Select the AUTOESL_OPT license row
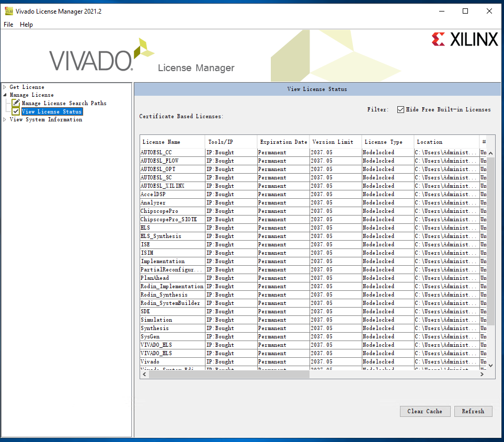504x442 pixels. tap(313, 169)
